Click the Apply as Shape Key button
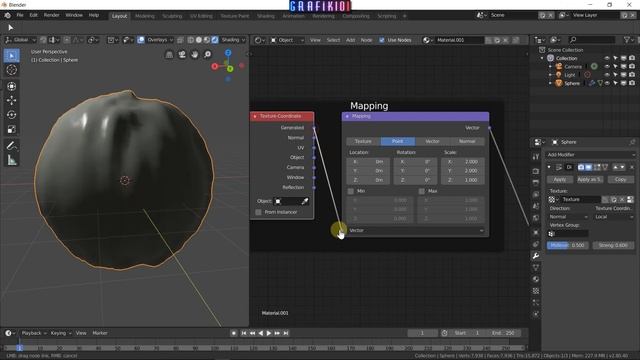Viewport: 640px width, 360px height. pyautogui.click(x=589, y=180)
